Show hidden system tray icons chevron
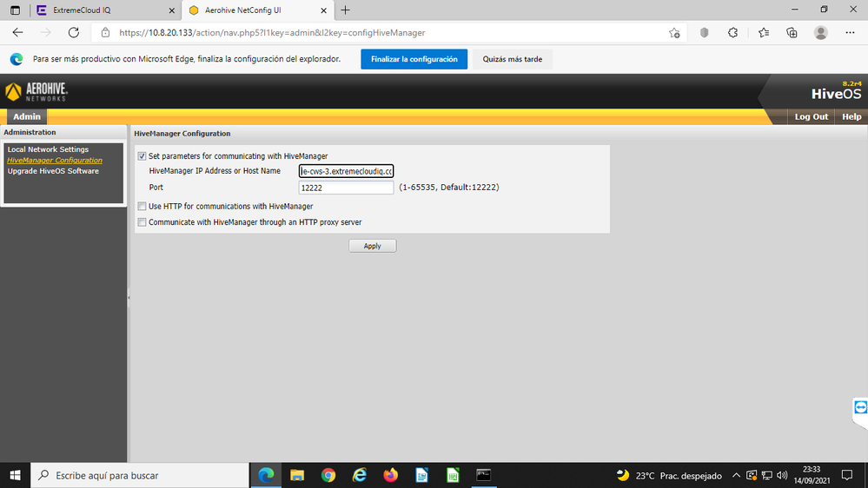This screenshot has height=488, width=868. tap(736, 476)
